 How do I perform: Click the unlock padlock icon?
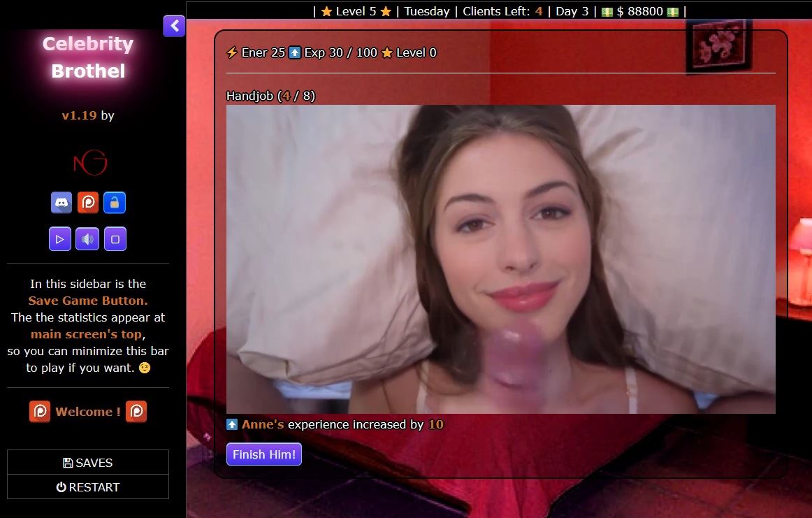pos(115,202)
